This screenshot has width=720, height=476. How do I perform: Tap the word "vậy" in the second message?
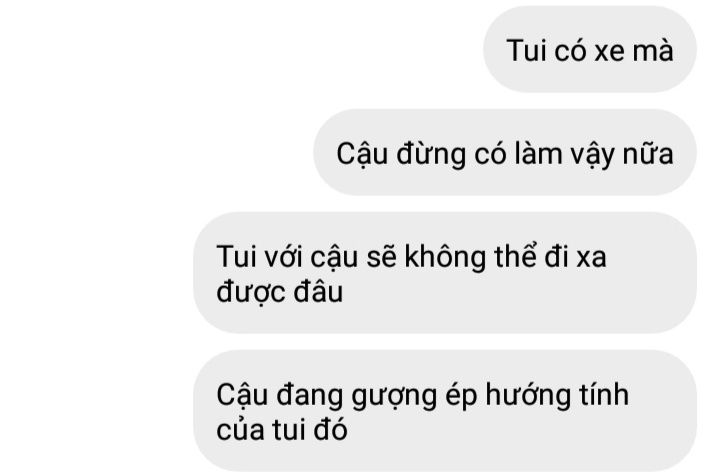pos(592,155)
